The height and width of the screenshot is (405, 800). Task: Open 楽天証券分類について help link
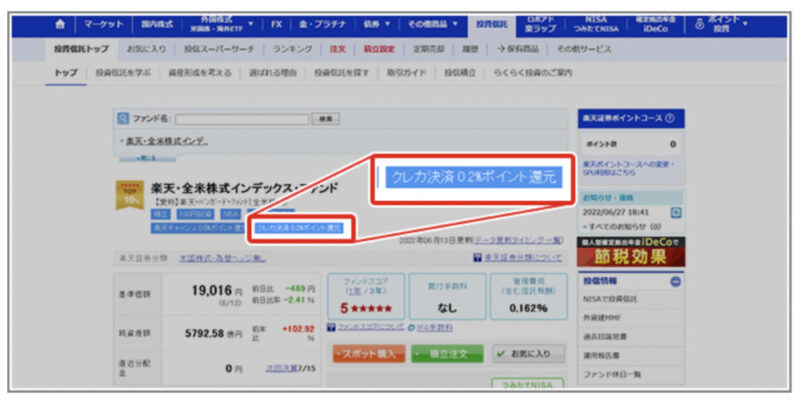[x=523, y=258]
